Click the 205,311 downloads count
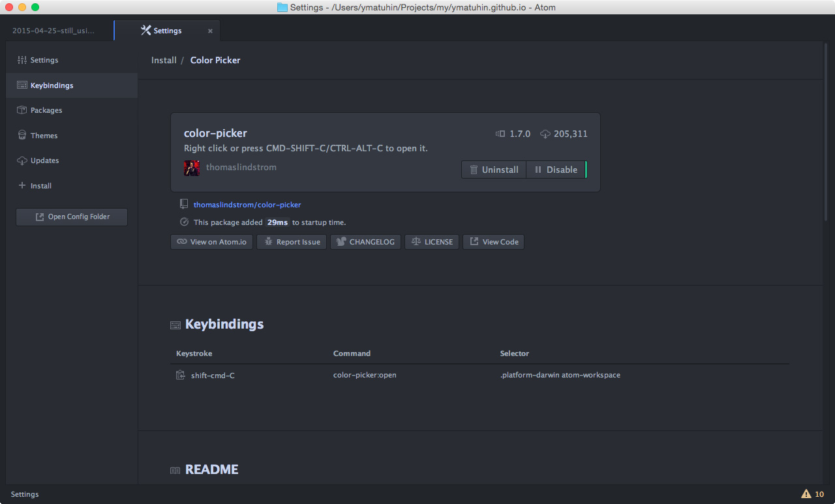835x504 pixels. 571,134
